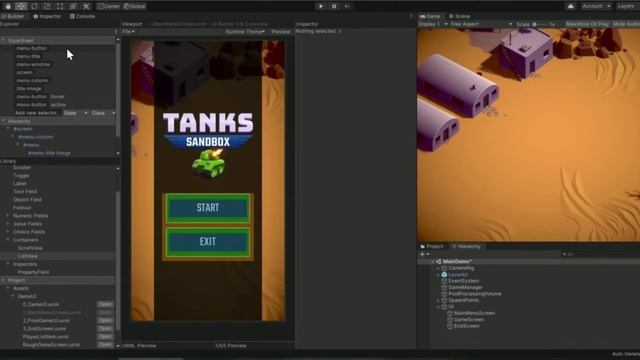Collapse the Hierarchy section in Explorer
Image resolution: width=640 pixels, height=360 pixels.
[x=3, y=121]
